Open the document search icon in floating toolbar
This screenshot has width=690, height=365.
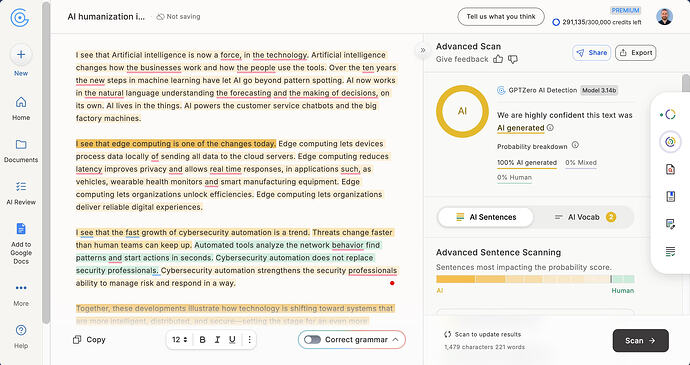pos(670,169)
